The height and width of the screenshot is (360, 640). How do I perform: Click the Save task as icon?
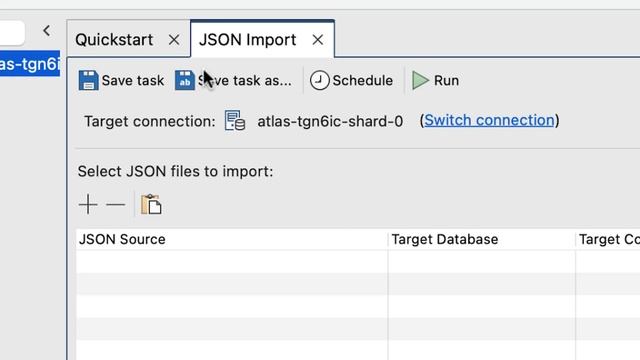(185, 80)
